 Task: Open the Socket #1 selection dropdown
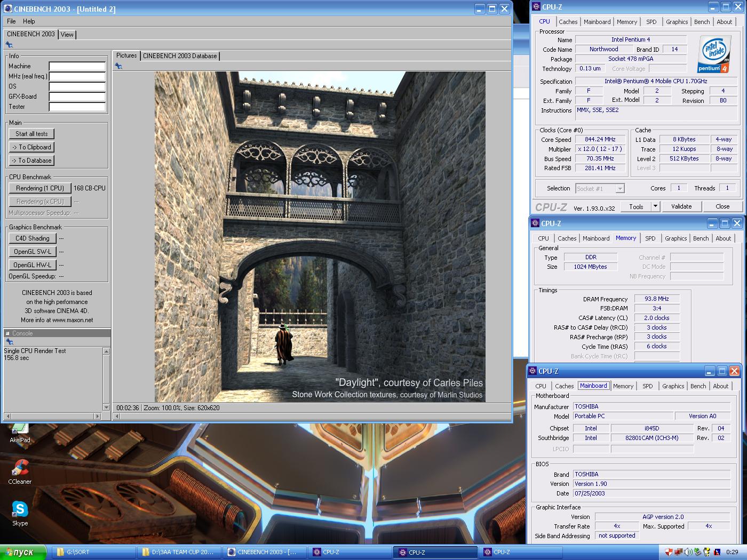pos(619,188)
